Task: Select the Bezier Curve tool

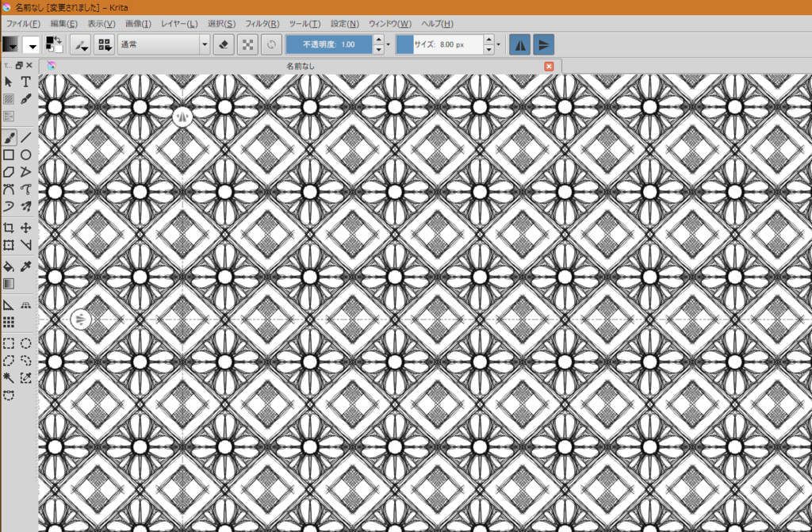Action: pyautogui.click(x=9, y=189)
